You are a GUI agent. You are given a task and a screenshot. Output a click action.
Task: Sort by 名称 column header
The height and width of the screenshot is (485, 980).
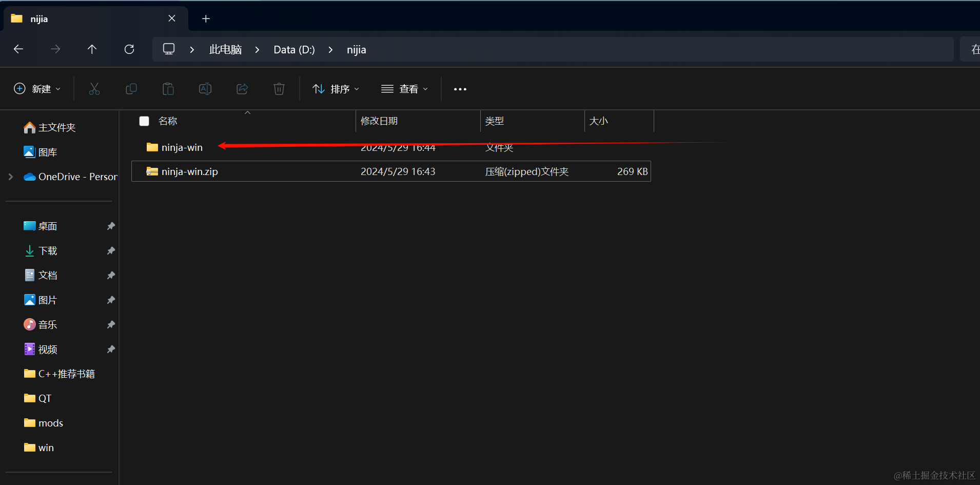tap(168, 121)
